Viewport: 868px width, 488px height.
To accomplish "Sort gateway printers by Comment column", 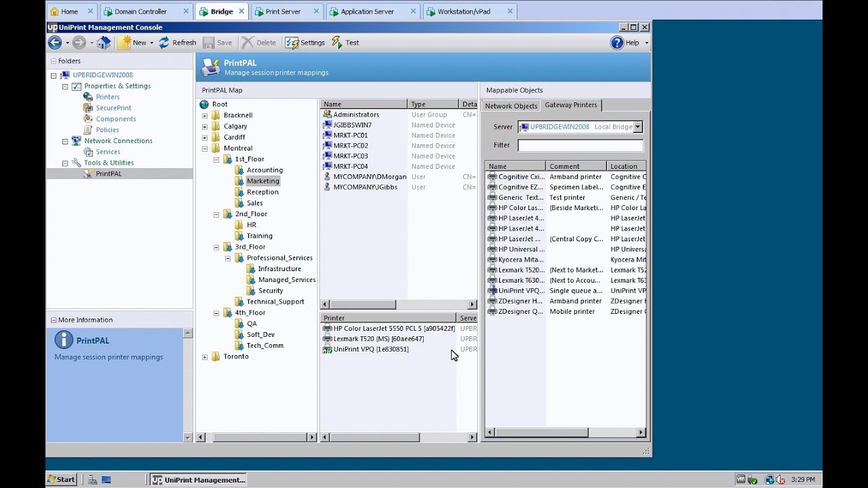I will [x=576, y=166].
